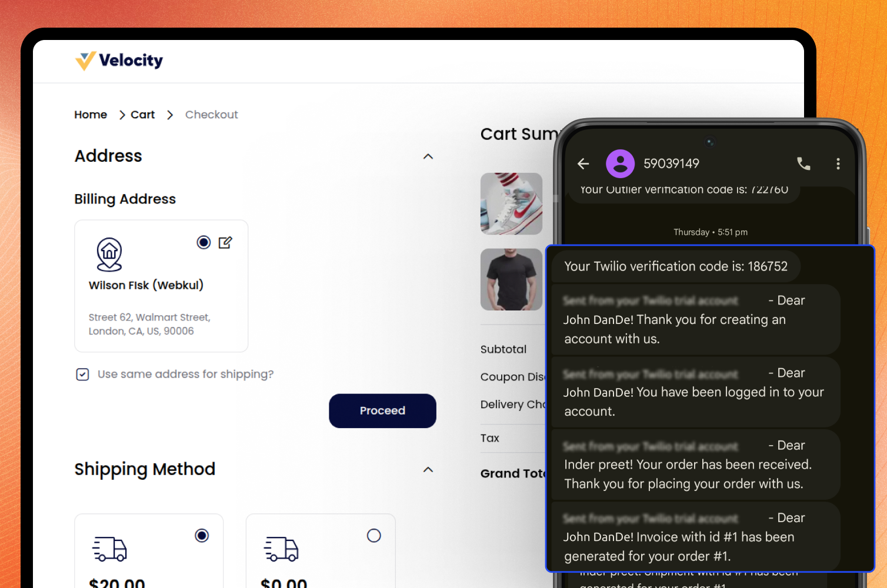Open the sneaker product thumbnail

(x=511, y=203)
